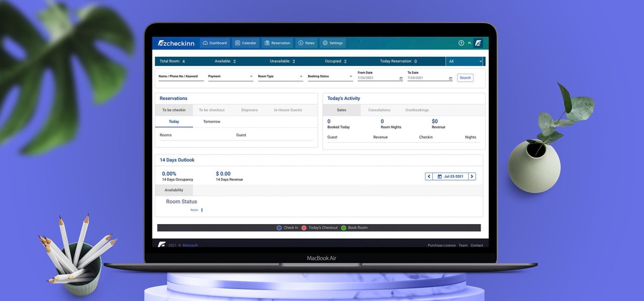The width and height of the screenshot is (644, 301).
Task: Expand the All filter dropdown
Action: (x=465, y=61)
